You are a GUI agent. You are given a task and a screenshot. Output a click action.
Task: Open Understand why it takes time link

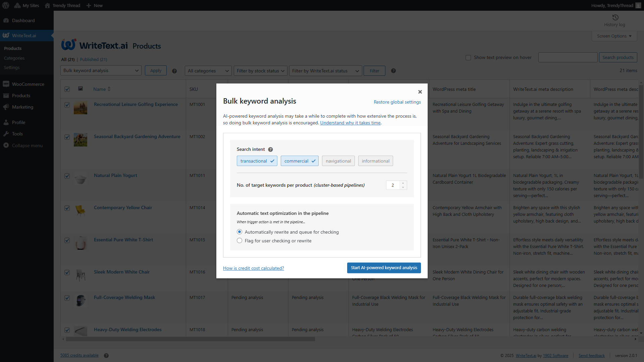click(350, 123)
